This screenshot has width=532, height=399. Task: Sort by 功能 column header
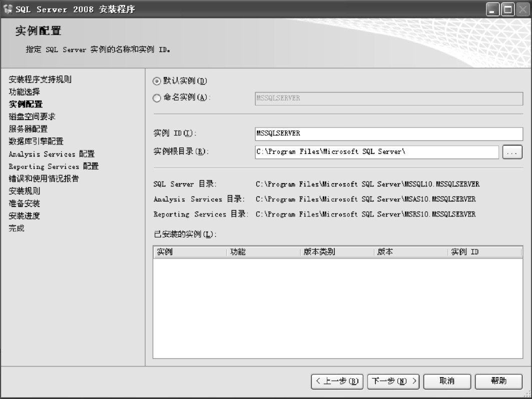264,252
